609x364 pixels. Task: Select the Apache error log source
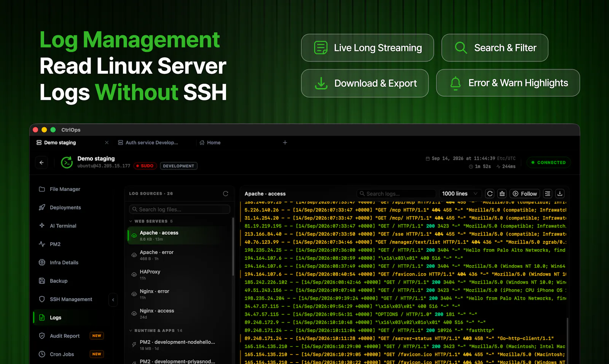click(179, 255)
